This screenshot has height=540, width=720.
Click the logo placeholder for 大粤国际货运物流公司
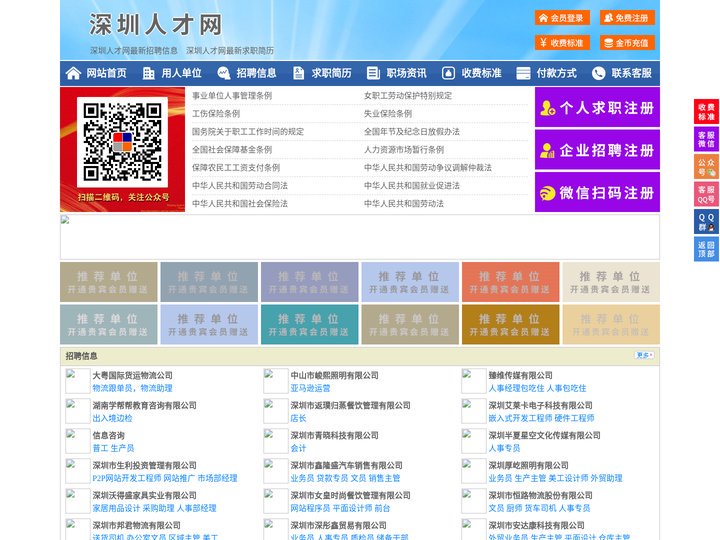tap(77, 381)
